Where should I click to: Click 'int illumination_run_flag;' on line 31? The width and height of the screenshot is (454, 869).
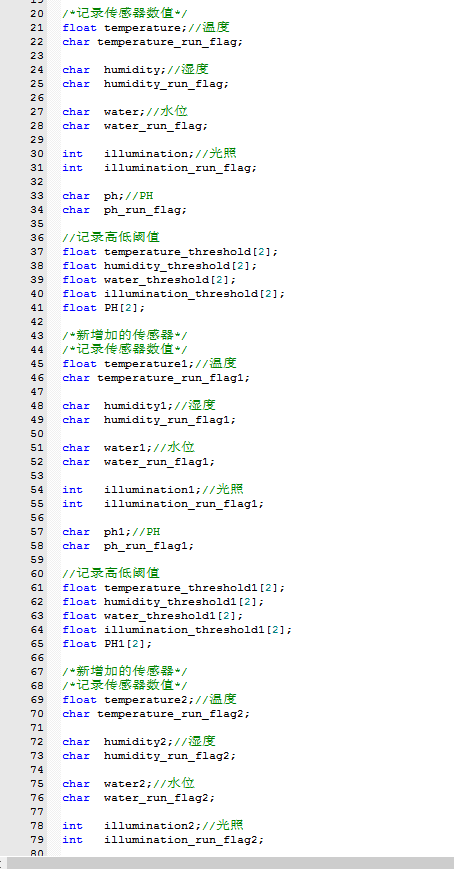(x=160, y=168)
